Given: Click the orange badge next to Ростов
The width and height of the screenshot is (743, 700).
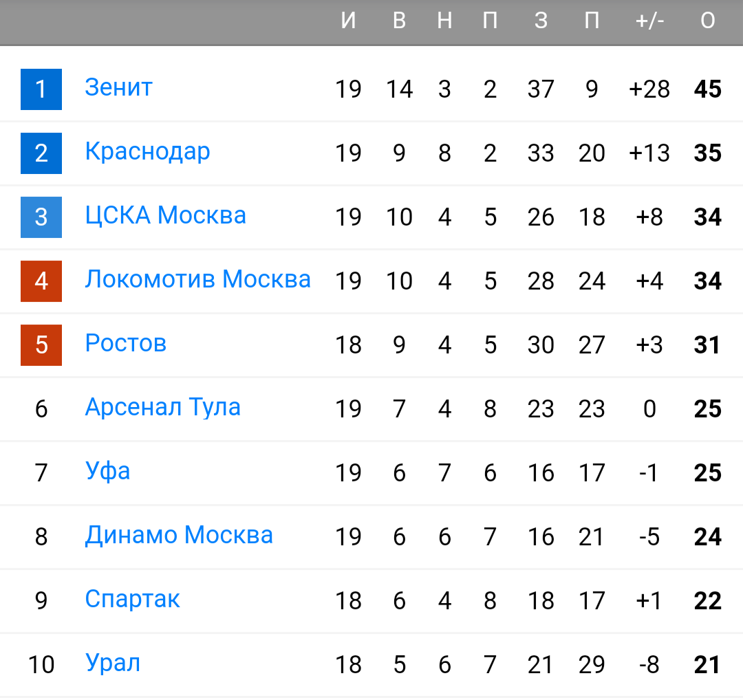Looking at the screenshot, I should click(x=41, y=344).
